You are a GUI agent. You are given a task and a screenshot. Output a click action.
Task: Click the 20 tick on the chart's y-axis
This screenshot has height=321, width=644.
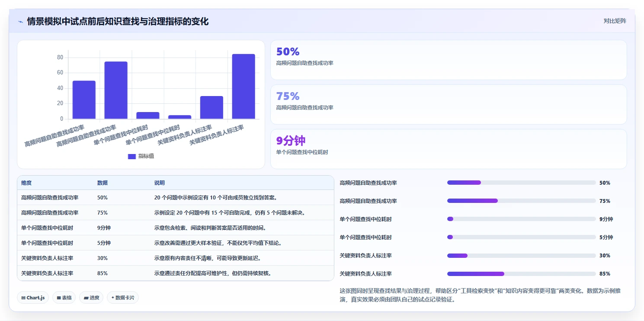click(x=60, y=103)
